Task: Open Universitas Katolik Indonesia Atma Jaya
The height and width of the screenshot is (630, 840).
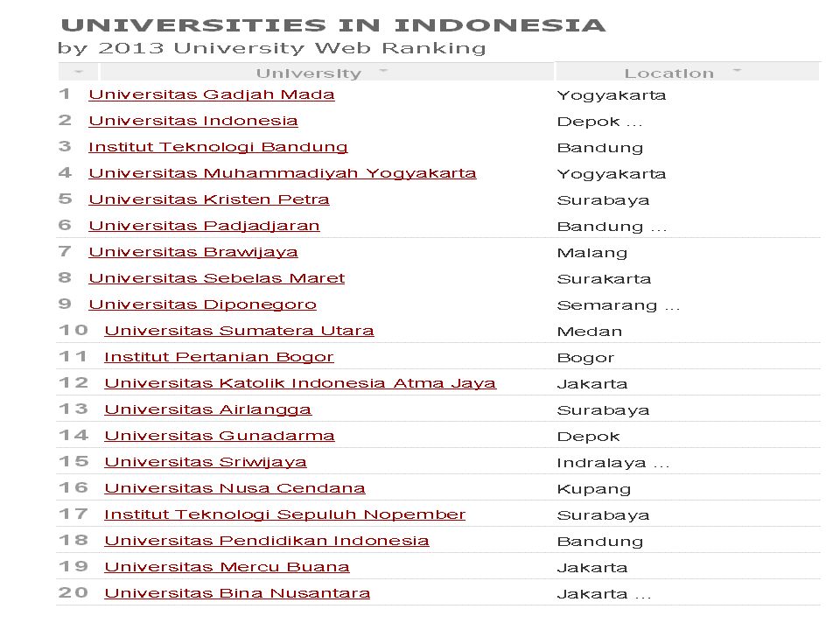Action: point(300,383)
